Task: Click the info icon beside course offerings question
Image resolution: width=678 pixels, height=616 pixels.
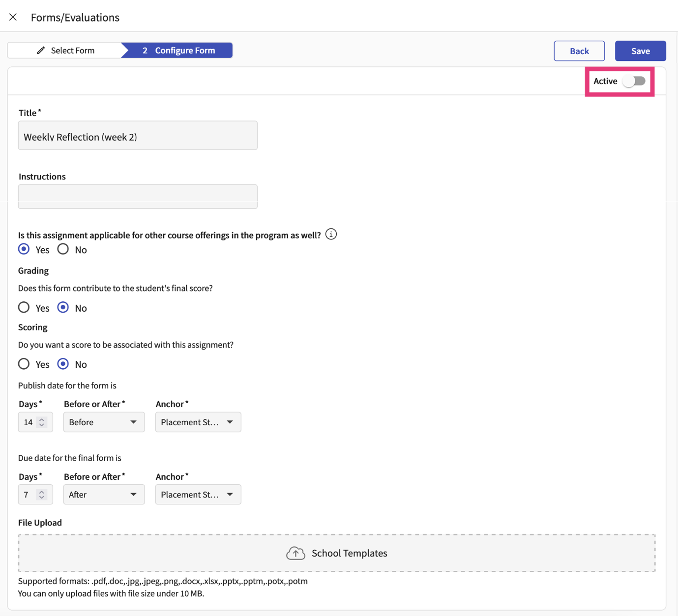Action: pyautogui.click(x=331, y=235)
